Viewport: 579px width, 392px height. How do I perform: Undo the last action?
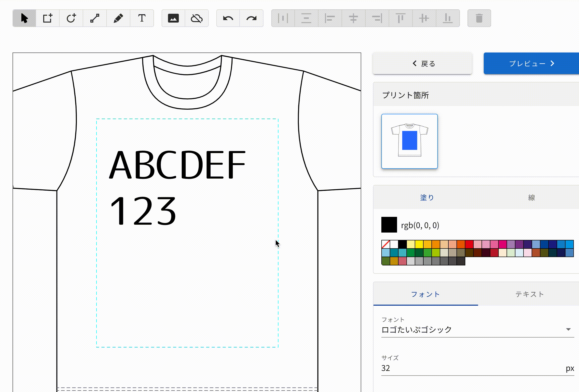coord(228,18)
